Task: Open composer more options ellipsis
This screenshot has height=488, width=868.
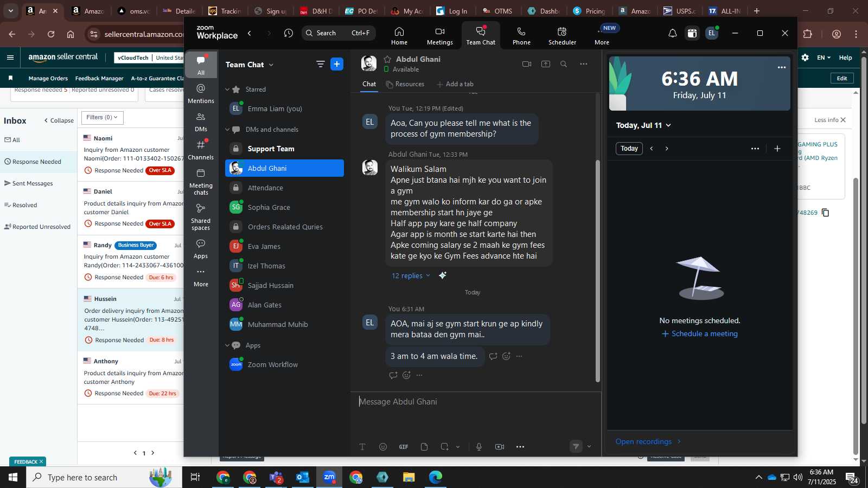Action: pyautogui.click(x=520, y=447)
